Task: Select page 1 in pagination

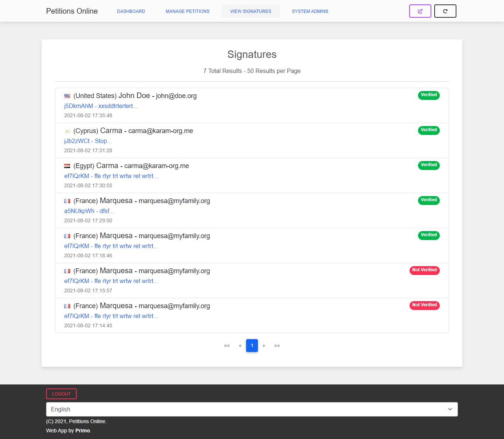Action: [x=252, y=346]
